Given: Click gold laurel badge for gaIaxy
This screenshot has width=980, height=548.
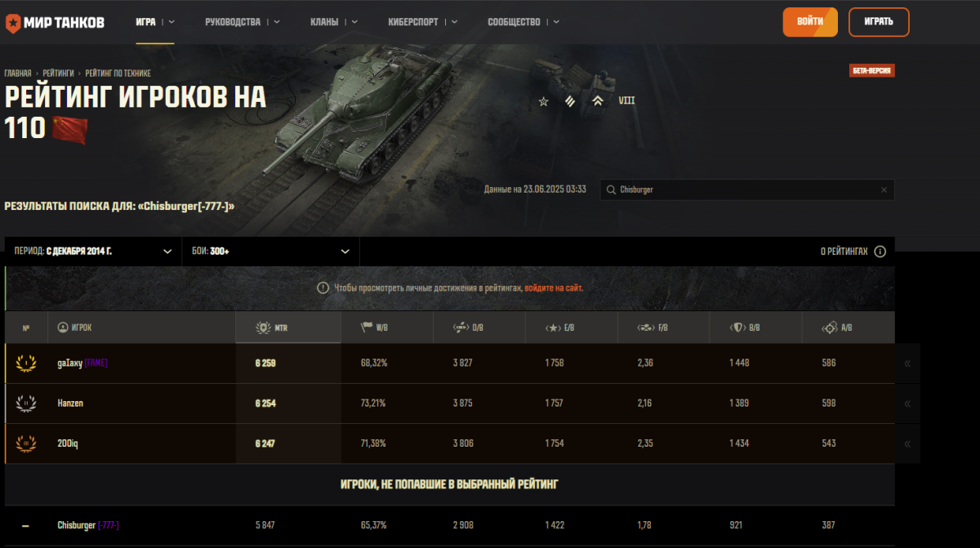Looking at the screenshot, I should pyautogui.click(x=26, y=363).
